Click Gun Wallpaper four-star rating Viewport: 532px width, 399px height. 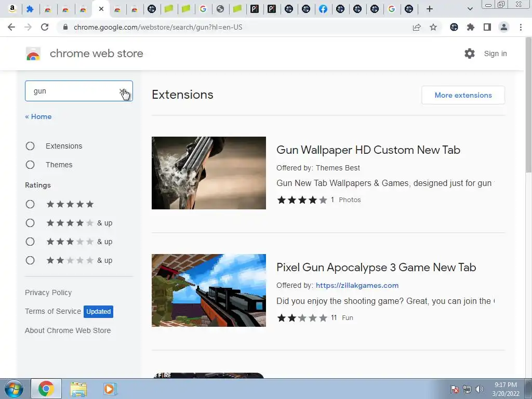(x=302, y=200)
